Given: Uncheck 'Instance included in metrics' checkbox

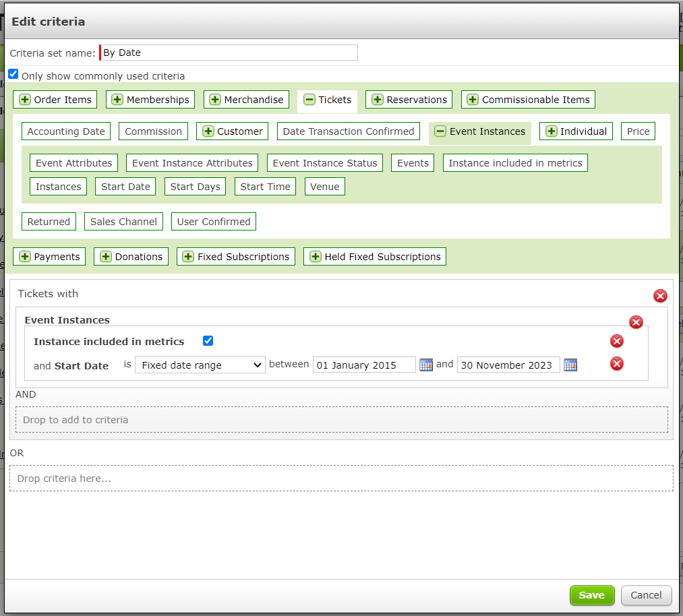Looking at the screenshot, I should [208, 340].
